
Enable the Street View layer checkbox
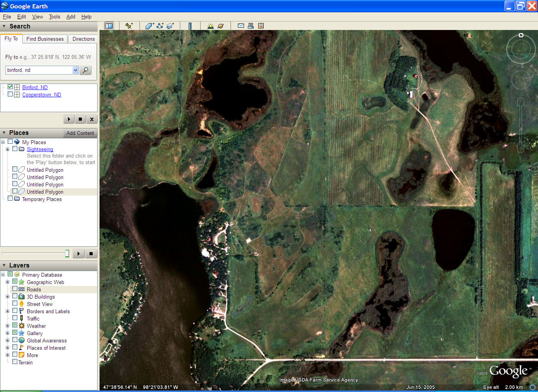[x=15, y=303]
